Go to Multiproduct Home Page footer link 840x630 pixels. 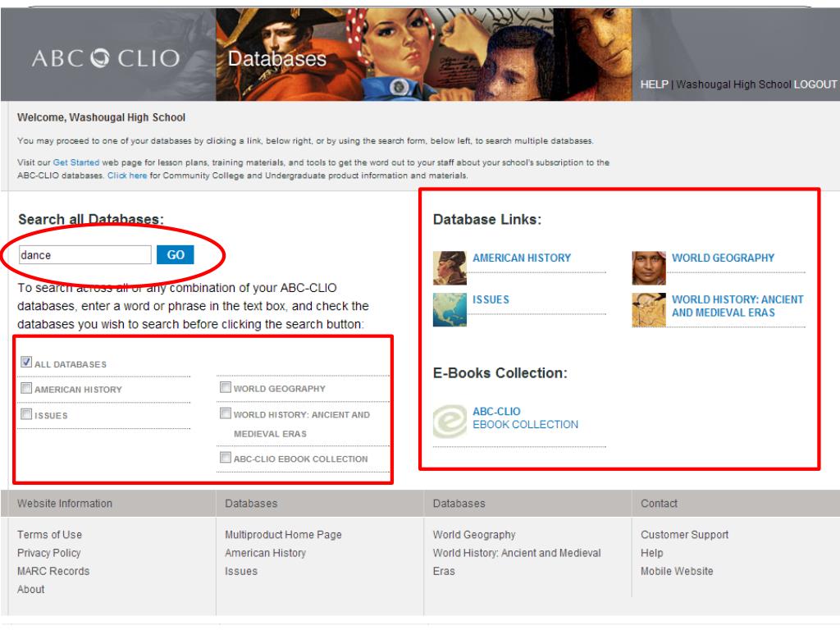pos(283,535)
